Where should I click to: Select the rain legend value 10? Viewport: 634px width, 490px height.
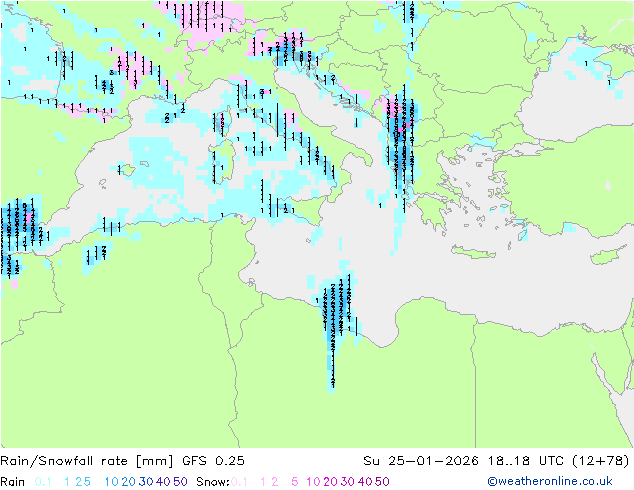pyautogui.click(x=111, y=482)
